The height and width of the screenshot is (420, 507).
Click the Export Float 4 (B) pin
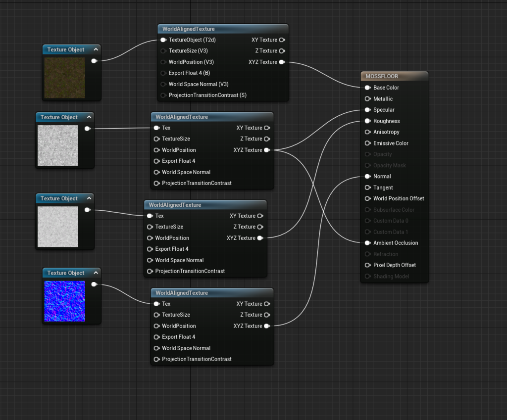tap(163, 73)
